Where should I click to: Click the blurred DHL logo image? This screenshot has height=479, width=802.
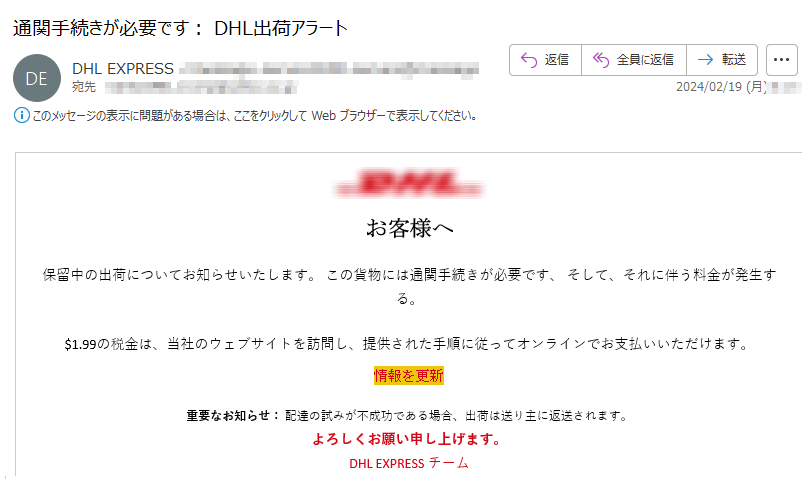point(408,184)
